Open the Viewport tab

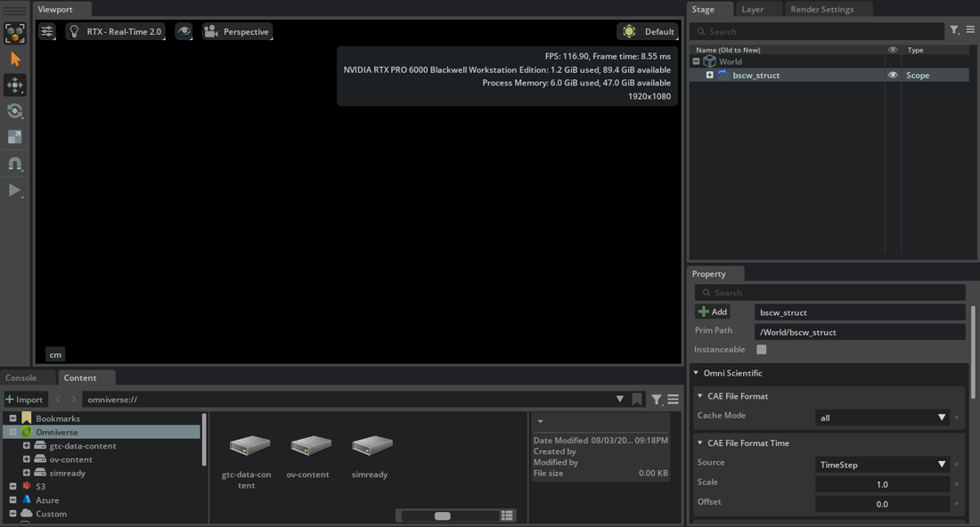coord(55,10)
